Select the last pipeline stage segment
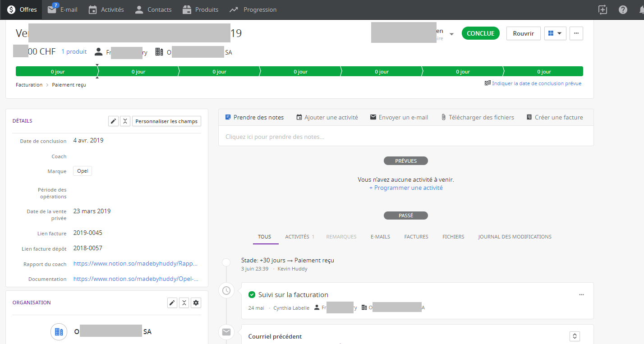 pos(543,72)
